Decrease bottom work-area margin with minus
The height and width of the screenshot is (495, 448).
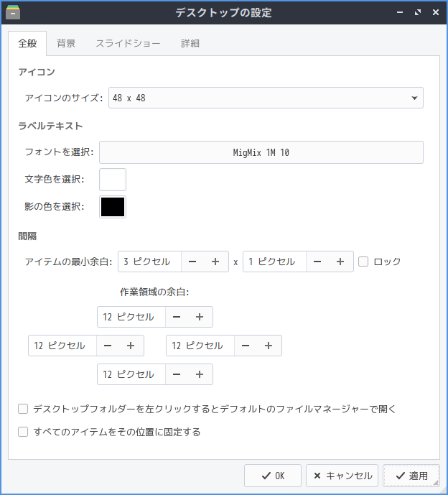coord(177,374)
